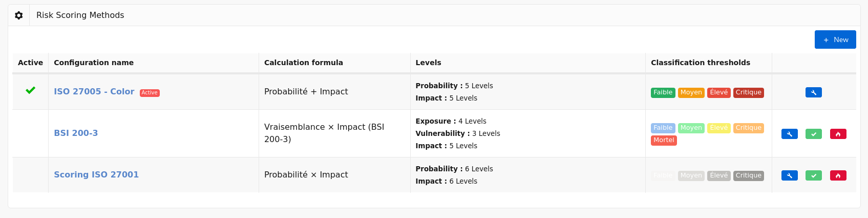
Task: Activate Scoring ISO 27001 with green check
Action: point(813,175)
